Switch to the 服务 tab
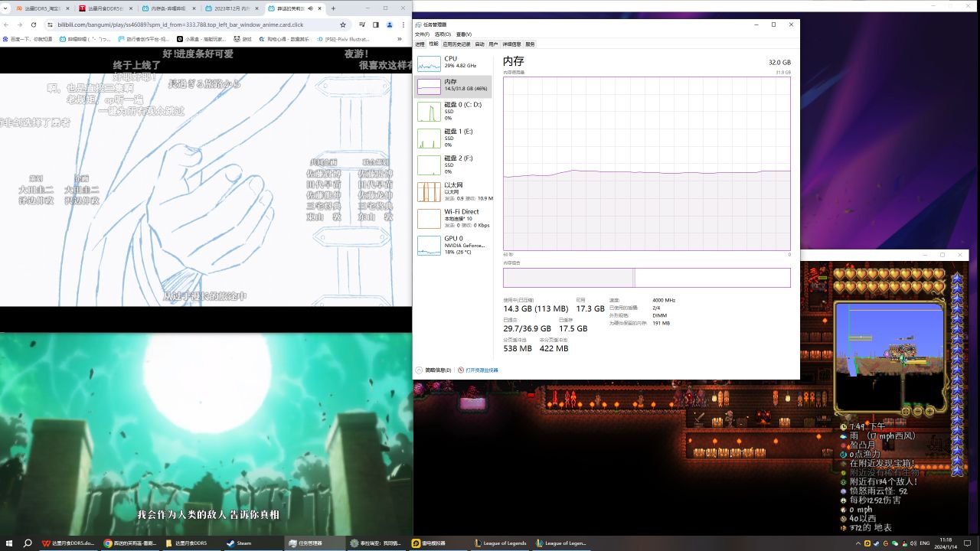980x551 pixels. (x=530, y=44)
